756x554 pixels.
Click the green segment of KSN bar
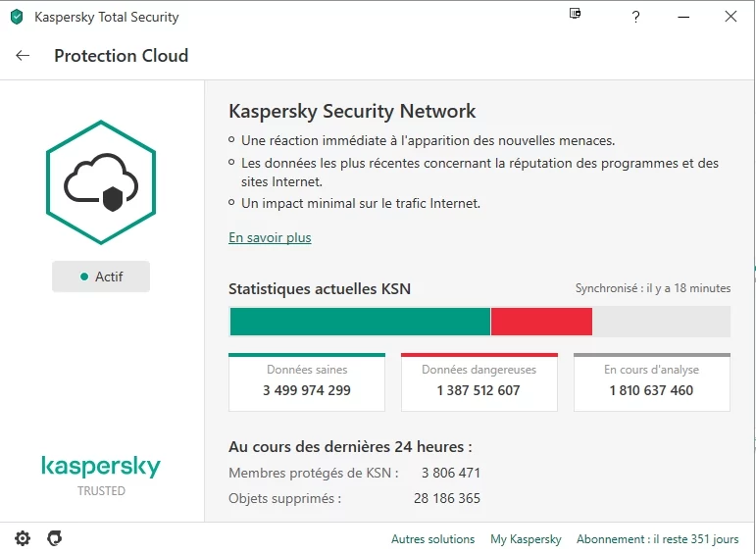[x=360, y=322]
